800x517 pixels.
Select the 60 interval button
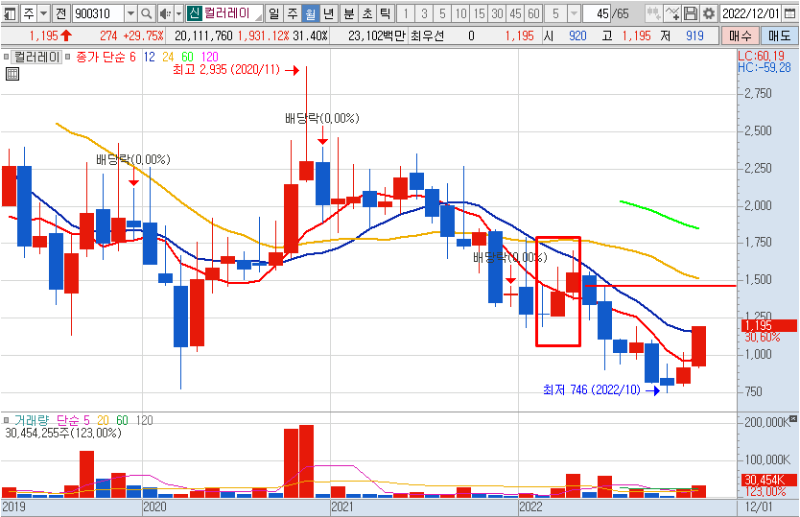(x=534, y=13)
